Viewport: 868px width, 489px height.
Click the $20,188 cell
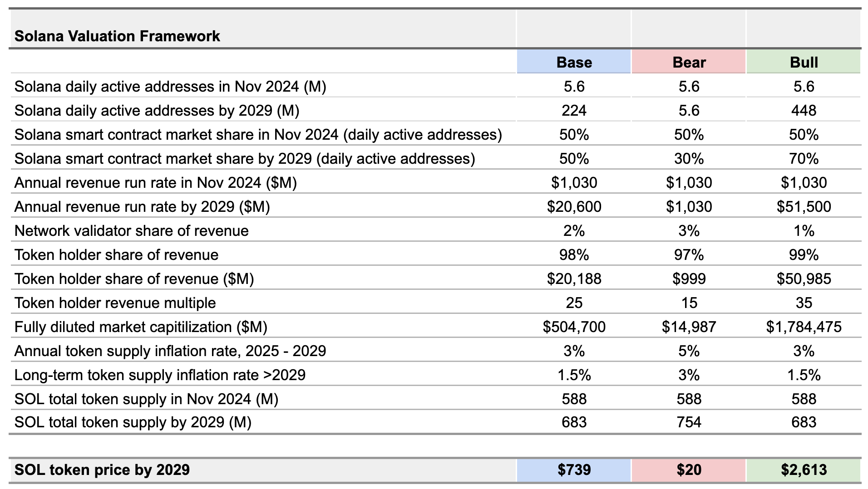click(574, 279)
